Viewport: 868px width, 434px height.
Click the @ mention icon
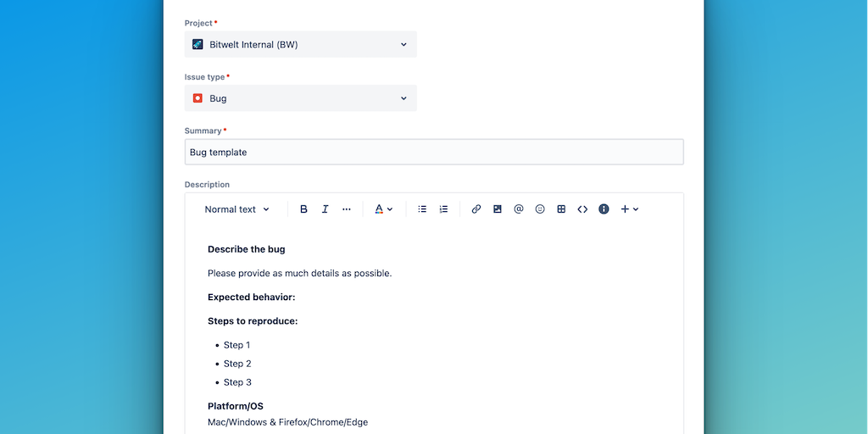click(519, 209)
